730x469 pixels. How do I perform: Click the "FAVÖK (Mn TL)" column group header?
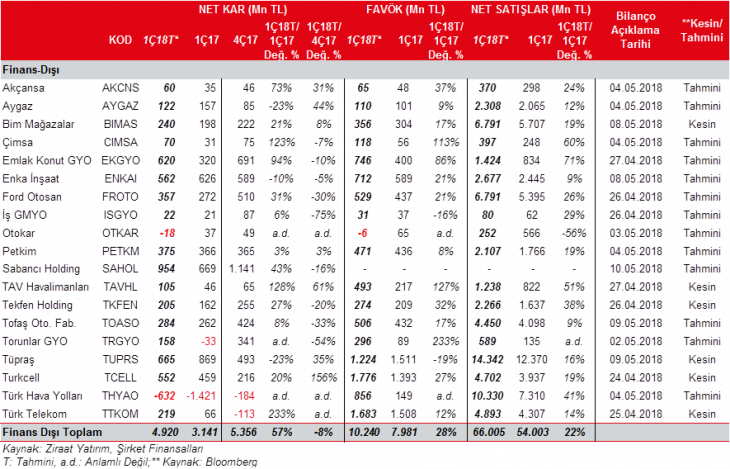pyautogui.click(x=405, y=9)
